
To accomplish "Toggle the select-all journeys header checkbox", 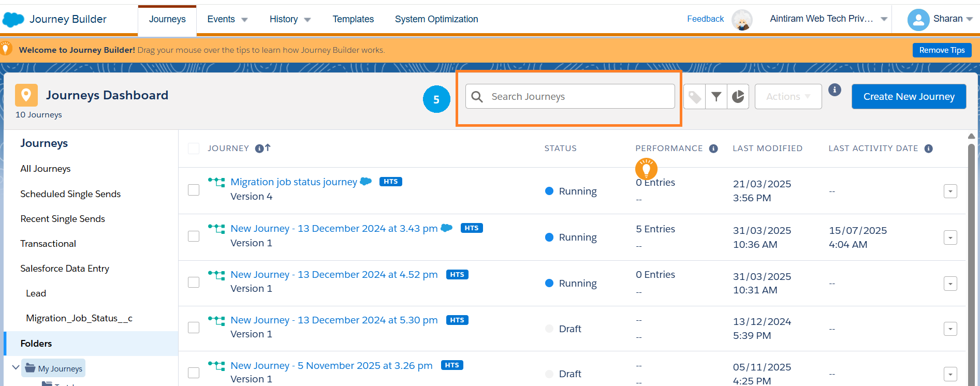I will point(194,149).
